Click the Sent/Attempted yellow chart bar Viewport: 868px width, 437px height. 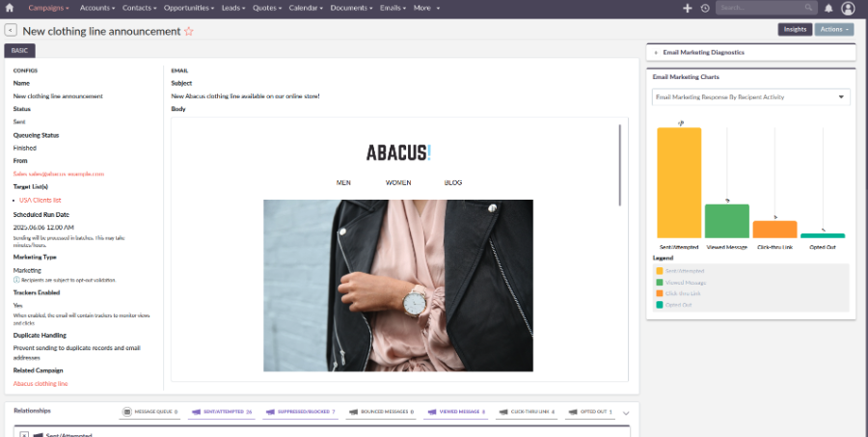(679, 182)
